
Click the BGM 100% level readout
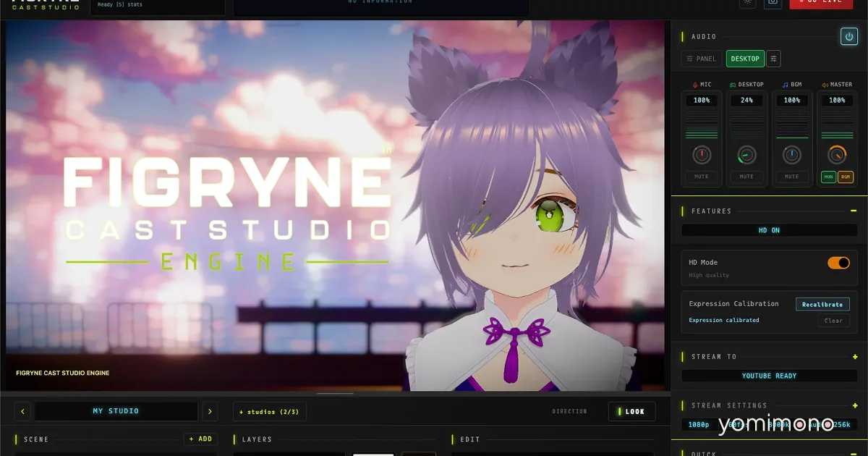pos(792,101)
